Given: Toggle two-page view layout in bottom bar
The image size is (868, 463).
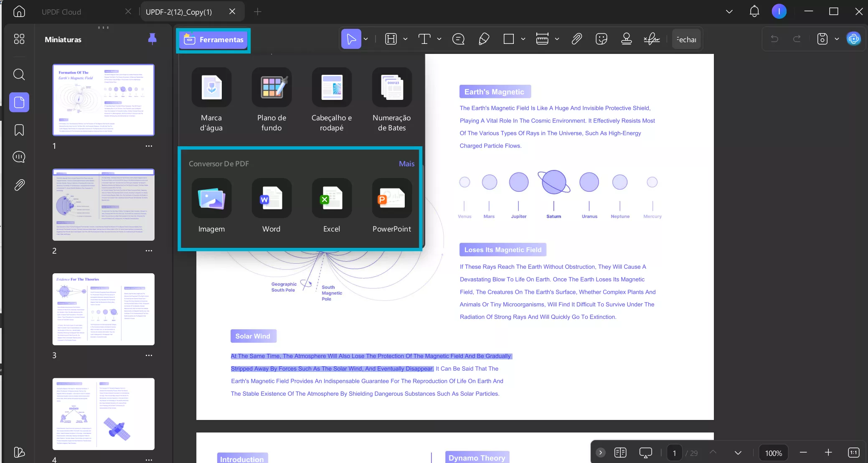Looking at the screenshot, I should 620,453.
